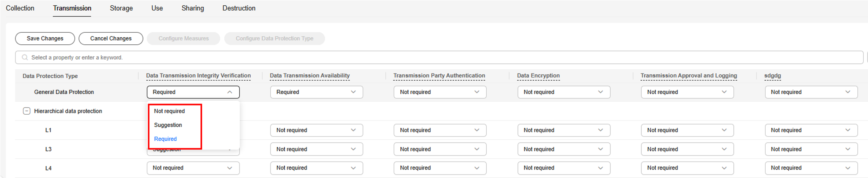This screenshot has height=178, width=868.
Task: Expand General Data Protection sdgdg dropdown
Action: coord(811,92)
